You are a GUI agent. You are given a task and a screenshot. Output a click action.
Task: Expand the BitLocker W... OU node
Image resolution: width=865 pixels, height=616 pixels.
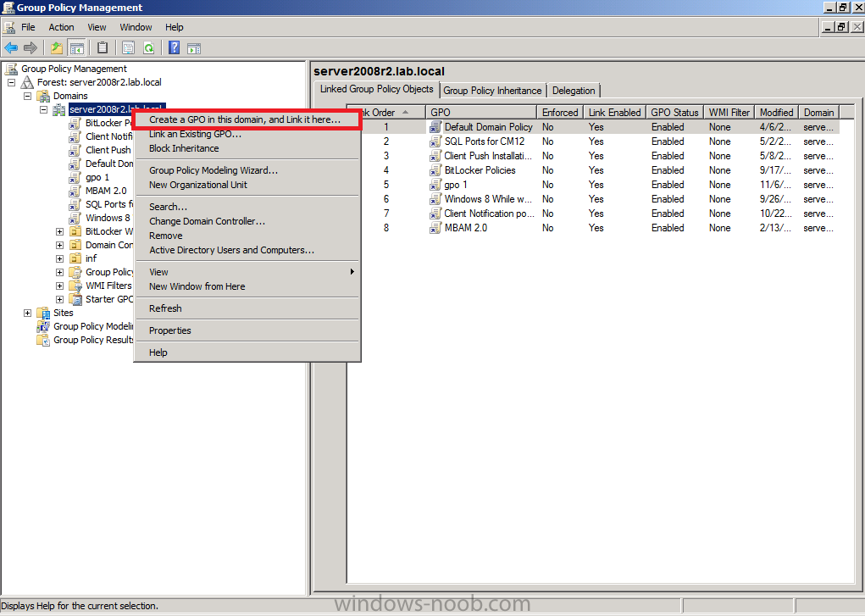pos(59,232)
